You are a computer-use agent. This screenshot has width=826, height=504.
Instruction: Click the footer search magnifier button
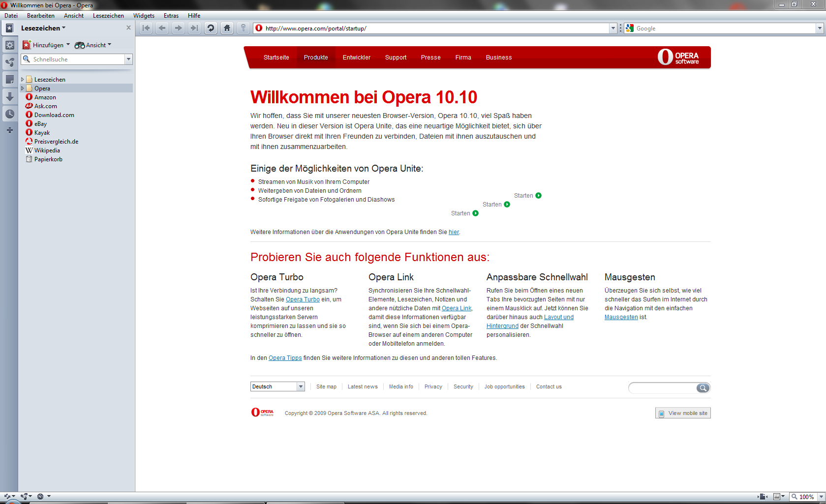pyautogui.click(x=703, y=388)
